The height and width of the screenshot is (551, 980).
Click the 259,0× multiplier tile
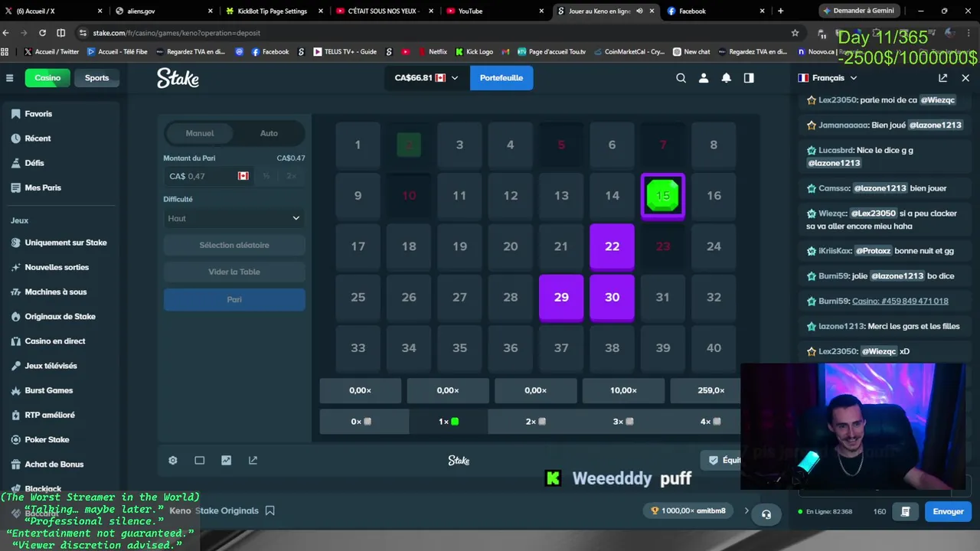pos(706,390)
